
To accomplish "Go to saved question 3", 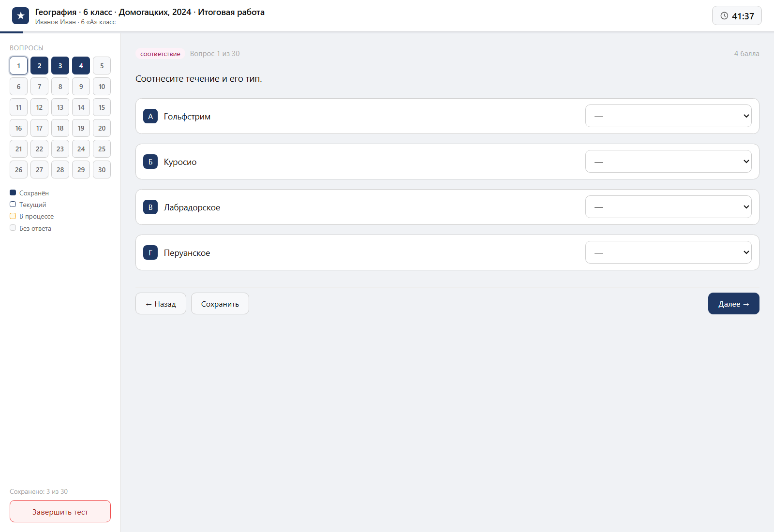I will (60, 66).
